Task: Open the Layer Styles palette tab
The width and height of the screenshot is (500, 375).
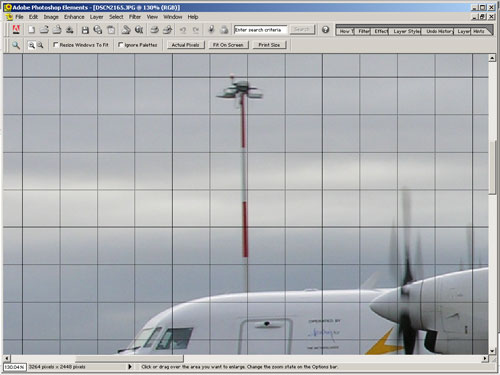Action: (406, 31)
